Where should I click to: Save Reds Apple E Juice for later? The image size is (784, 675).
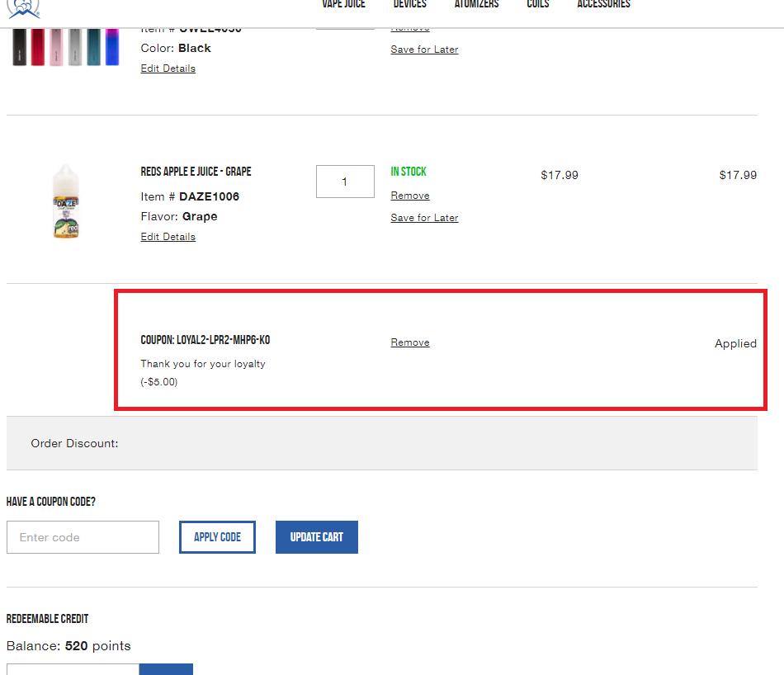coord(424,218)
